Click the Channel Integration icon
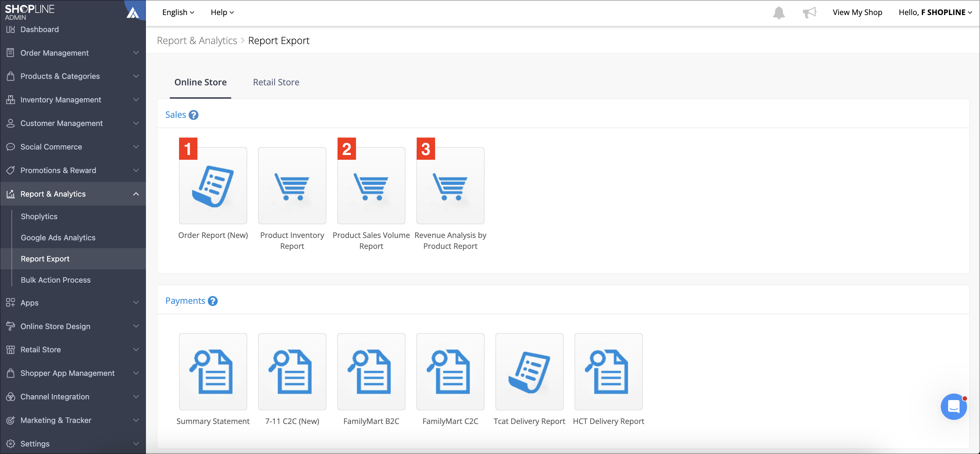Viewport: 980px width, 454px height. [x=11, y=397]
